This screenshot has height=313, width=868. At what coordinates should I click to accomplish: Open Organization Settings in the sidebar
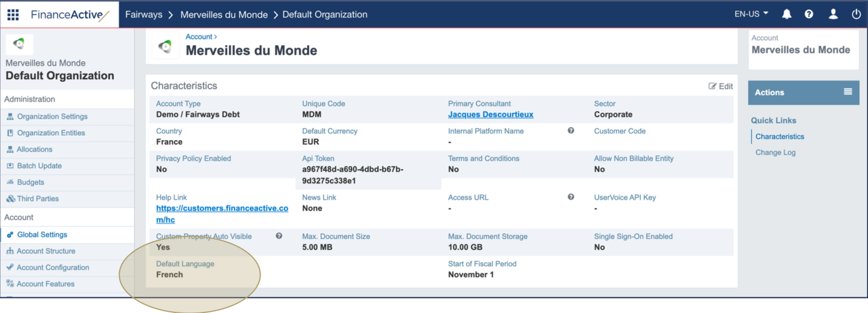[x=52, y=116]
